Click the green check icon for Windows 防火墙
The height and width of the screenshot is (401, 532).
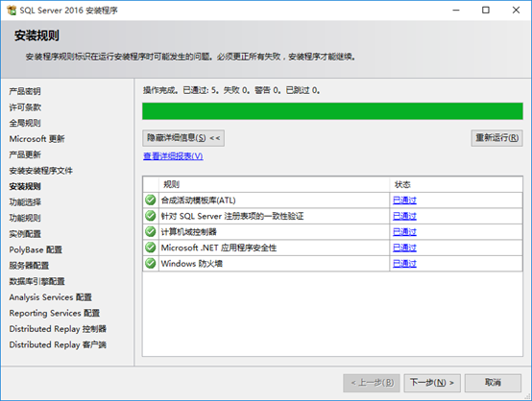[x=151, y=264]
